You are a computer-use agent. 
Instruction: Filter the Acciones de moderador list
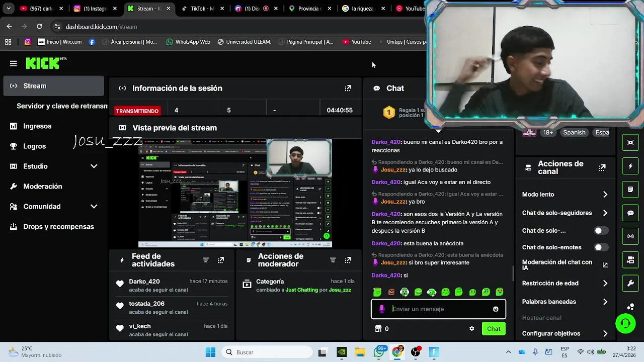pyautogui.click(x=333, y=260)
